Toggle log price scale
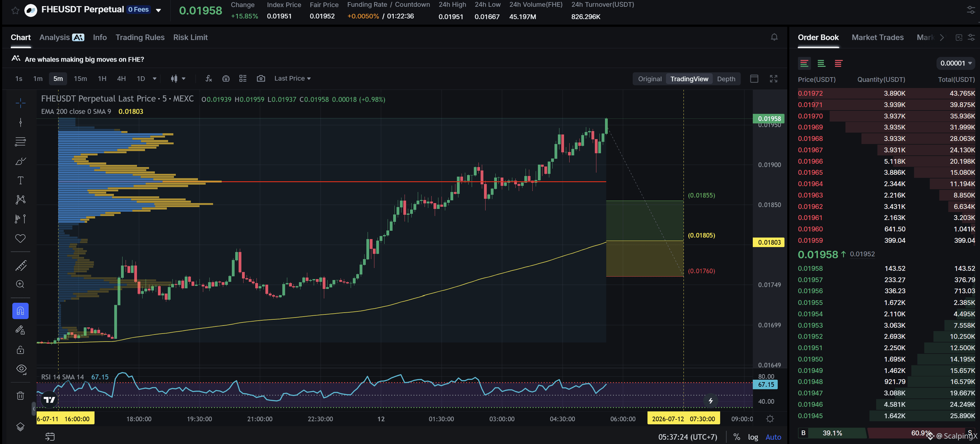The image size is (980, 444). tap(752, 437)
